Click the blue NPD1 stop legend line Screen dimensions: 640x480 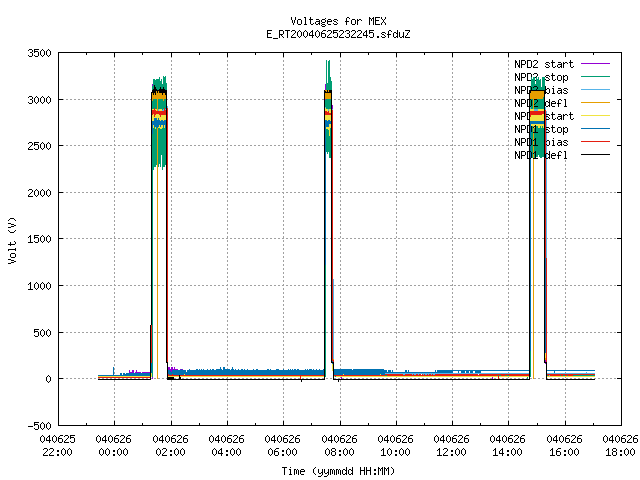point(595,129)
